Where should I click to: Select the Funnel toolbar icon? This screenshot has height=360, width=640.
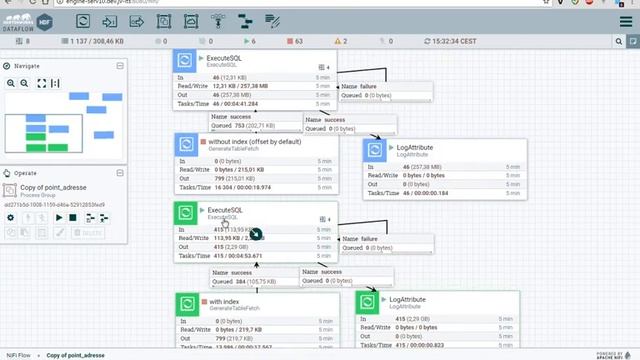218,21
